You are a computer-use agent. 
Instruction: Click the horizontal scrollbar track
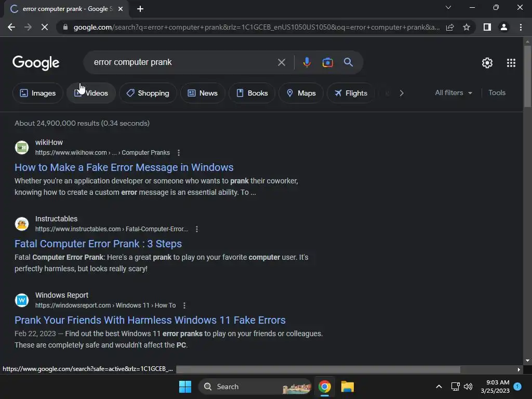[x=318, y=369]
